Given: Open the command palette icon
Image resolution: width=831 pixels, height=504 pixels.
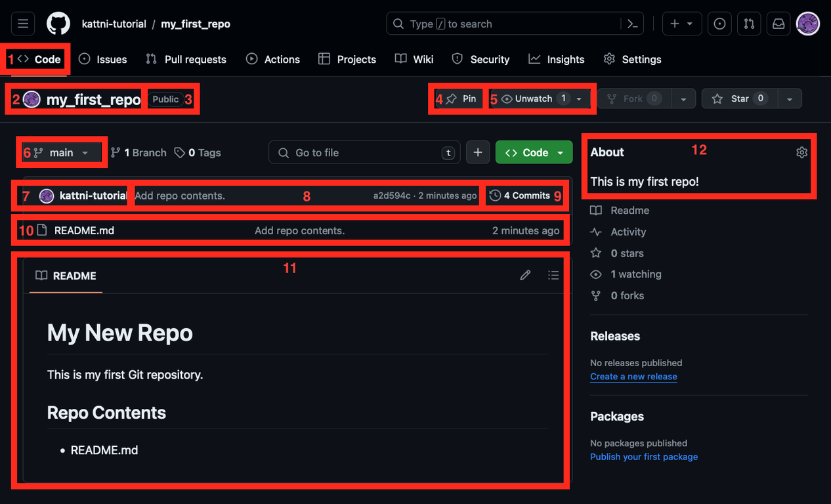Looking at the screenshot, I should [632, 24].
